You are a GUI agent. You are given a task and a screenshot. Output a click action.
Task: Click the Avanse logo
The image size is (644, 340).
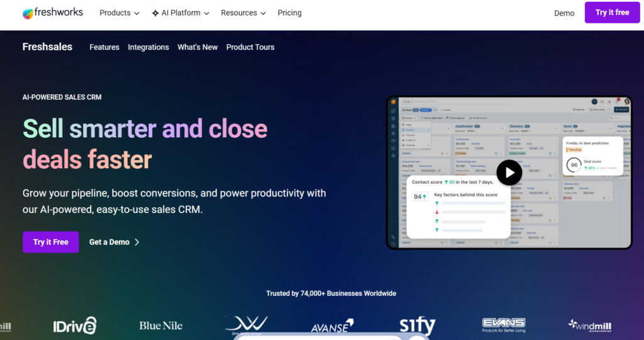coord(332,326)
